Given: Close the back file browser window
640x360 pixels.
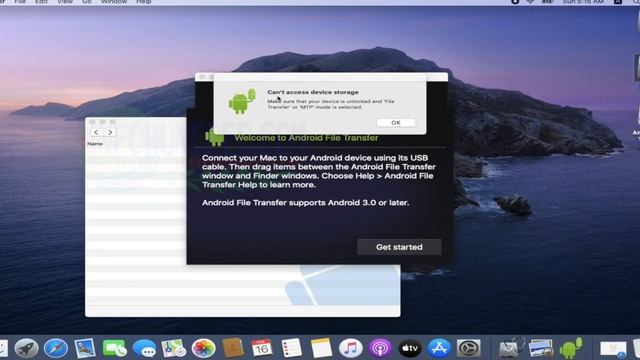Looking at the screenshot, I should (92, 122).
